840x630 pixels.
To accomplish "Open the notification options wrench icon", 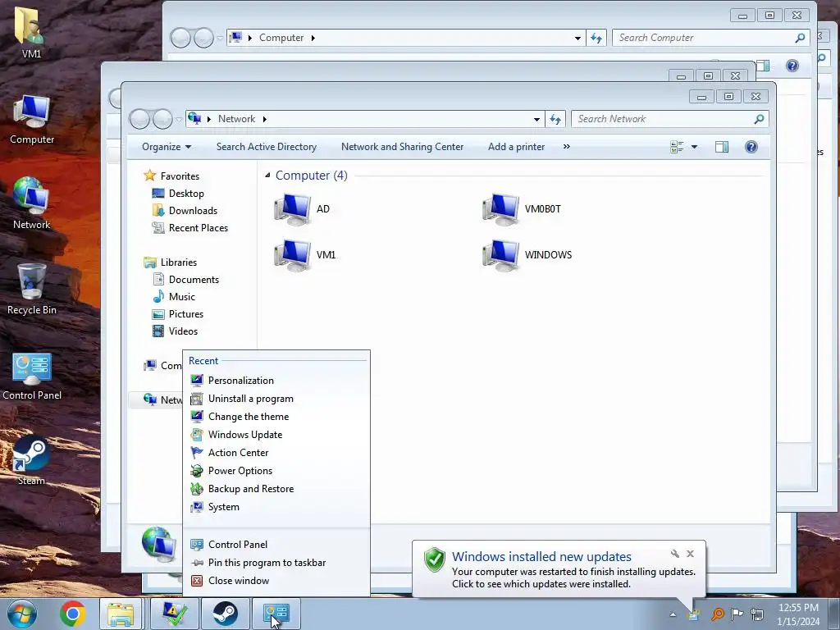I will pyautogui.click(x=675, y=554).
